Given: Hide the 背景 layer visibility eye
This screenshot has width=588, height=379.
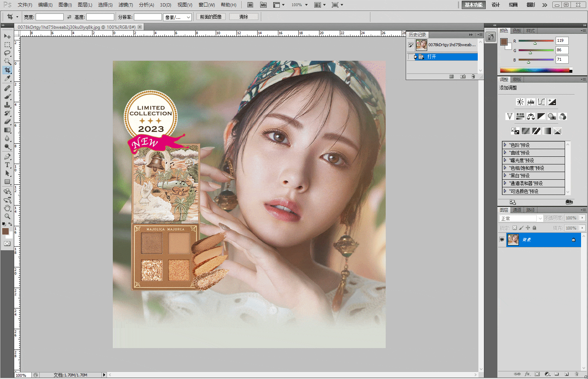Looking at the screenshot, I should (502, 240).
